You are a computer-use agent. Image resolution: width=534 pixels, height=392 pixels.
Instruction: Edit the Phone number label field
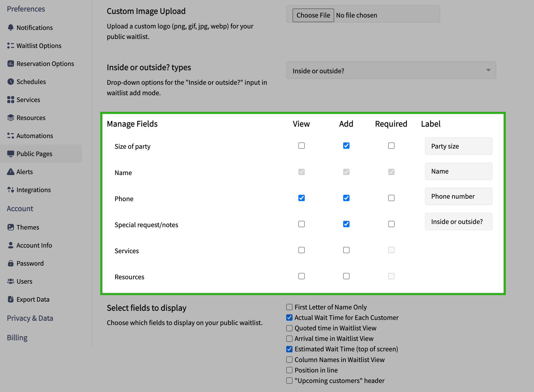[458, 196]
